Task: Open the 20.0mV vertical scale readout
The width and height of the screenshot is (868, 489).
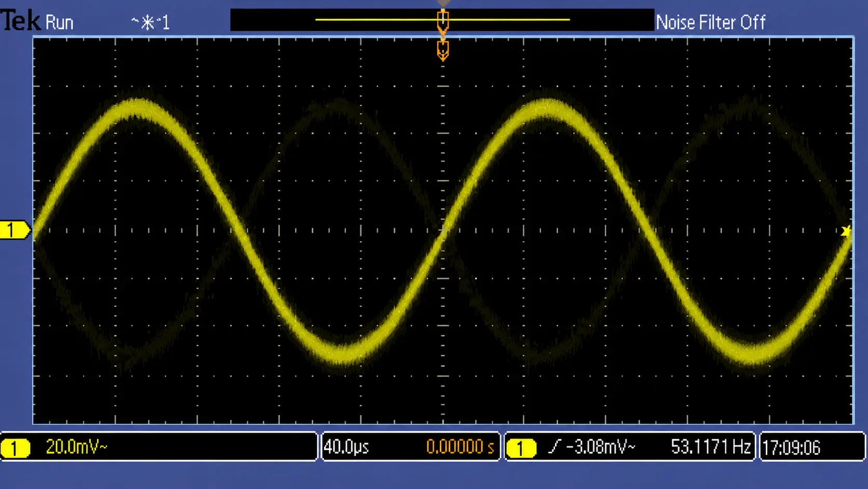Action: 76,447
